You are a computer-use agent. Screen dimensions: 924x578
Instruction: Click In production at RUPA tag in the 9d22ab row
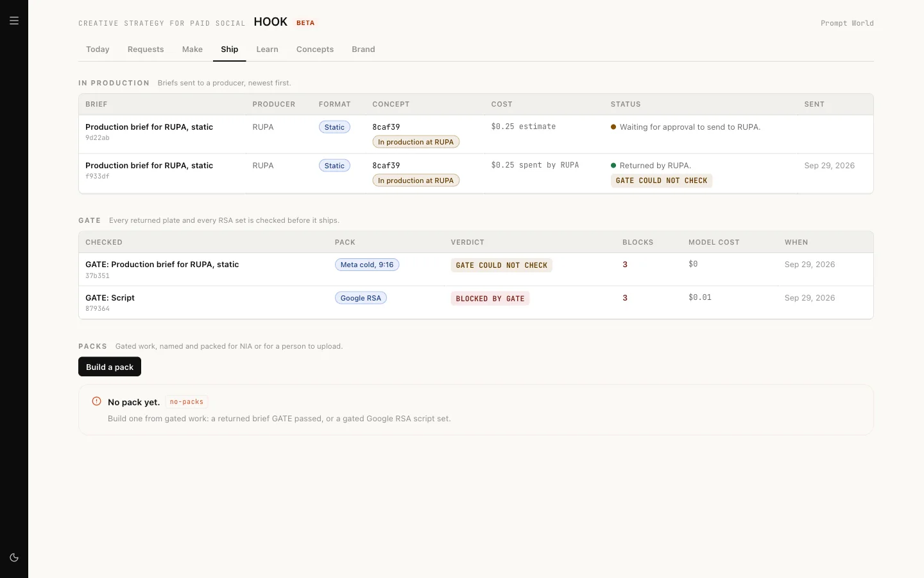tap(416, 142)
